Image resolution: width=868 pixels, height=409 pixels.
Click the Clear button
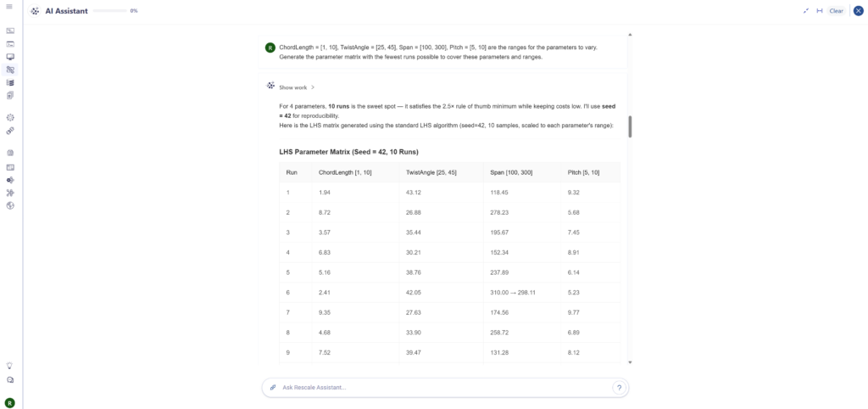point(836,10)
